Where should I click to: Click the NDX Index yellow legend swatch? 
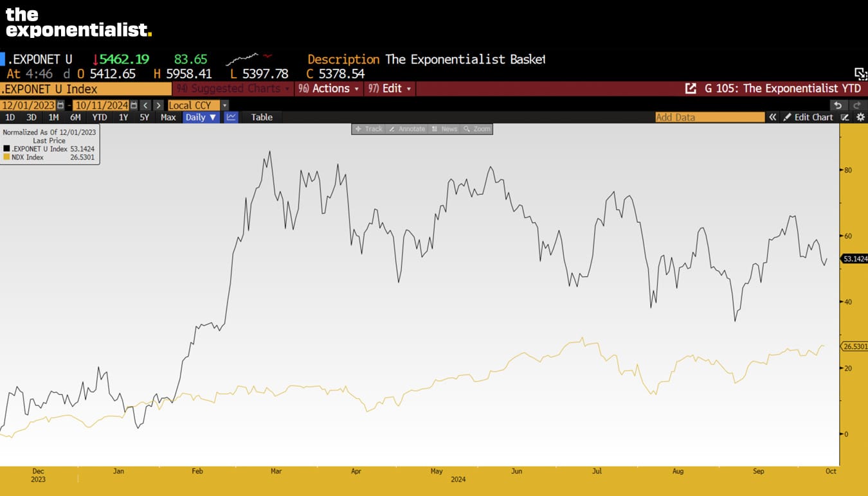pyautogui.click(x=6, y=157)
